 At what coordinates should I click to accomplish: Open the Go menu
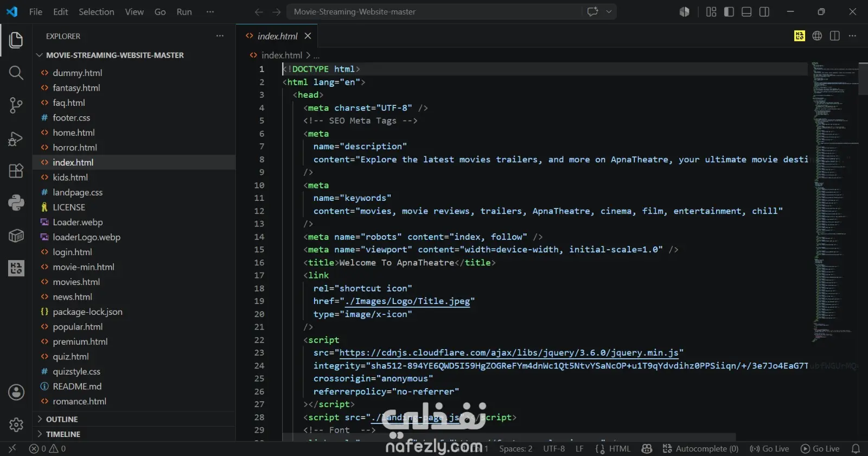tap(160, 12)
